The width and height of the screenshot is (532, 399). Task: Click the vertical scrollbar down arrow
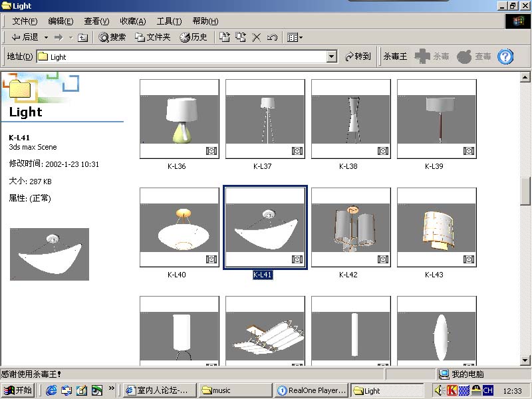point(525,360)
